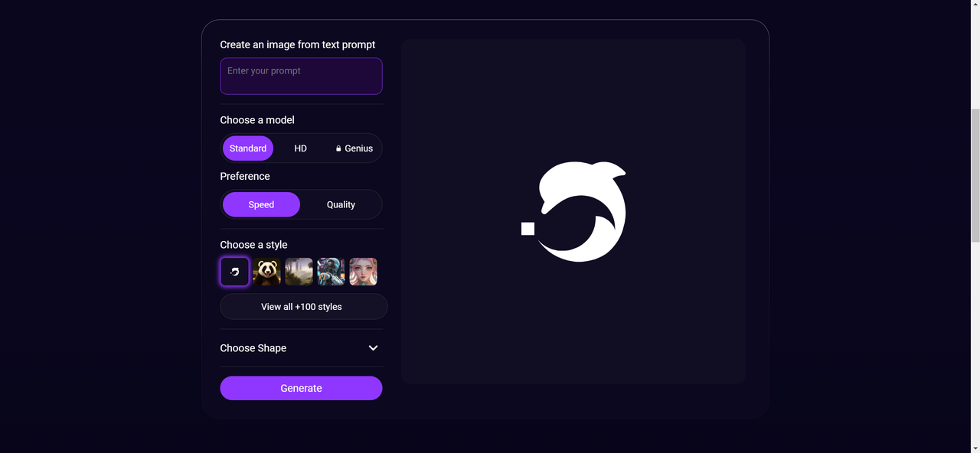This screenshot has height=453, width=980.
Task: Click the page vertical scrollbar thumb
Action: [975, 176]
